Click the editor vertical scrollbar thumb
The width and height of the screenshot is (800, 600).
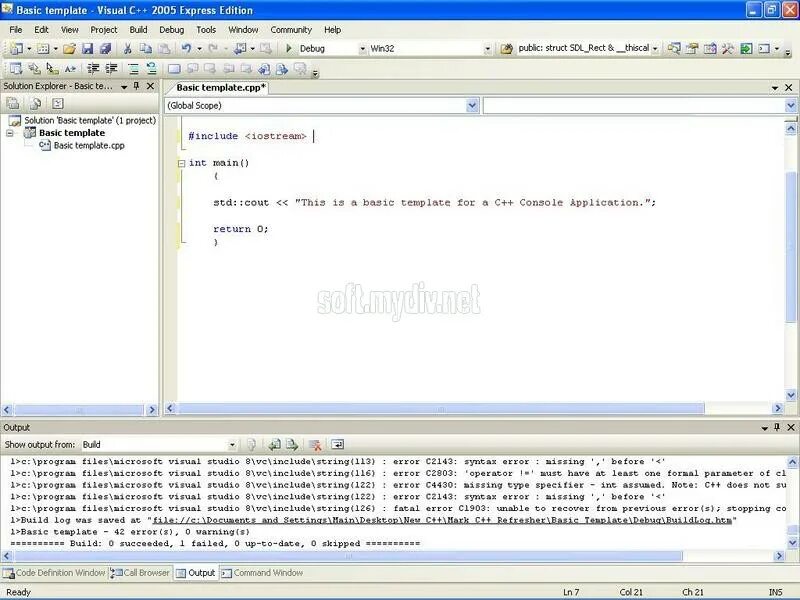[x=791, y=247]
